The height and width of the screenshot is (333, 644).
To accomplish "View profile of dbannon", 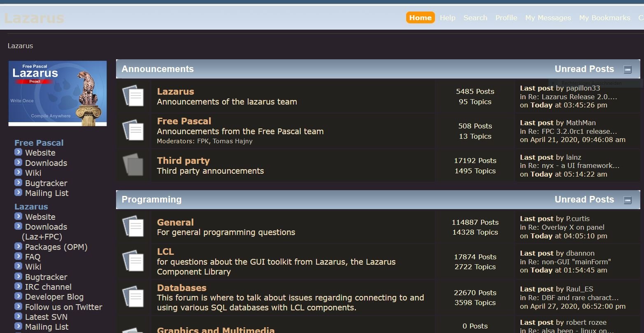I will (x=580, y=253).
